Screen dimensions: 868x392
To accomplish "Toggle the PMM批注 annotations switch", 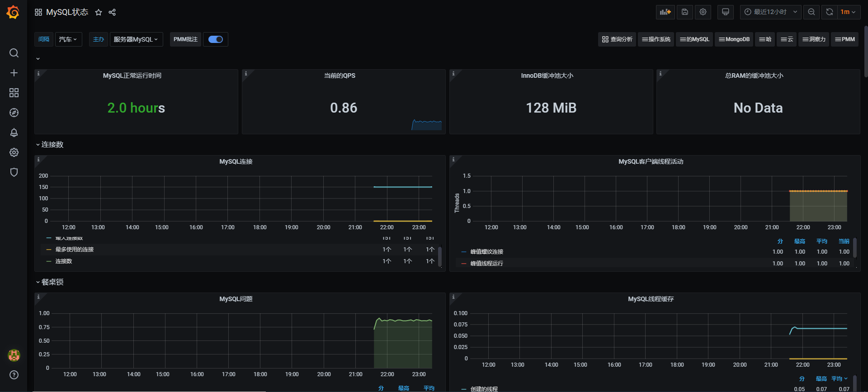I will [216, 39].
